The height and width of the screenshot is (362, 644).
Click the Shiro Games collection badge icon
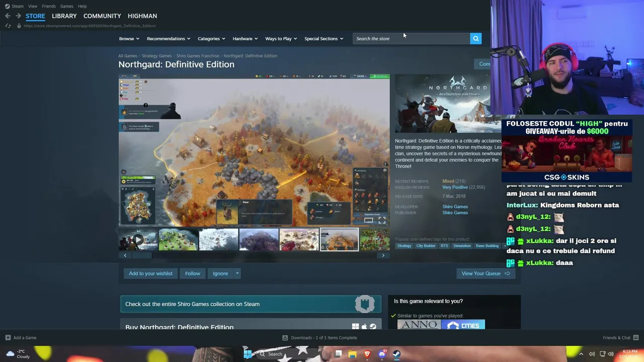coord(365,304)
